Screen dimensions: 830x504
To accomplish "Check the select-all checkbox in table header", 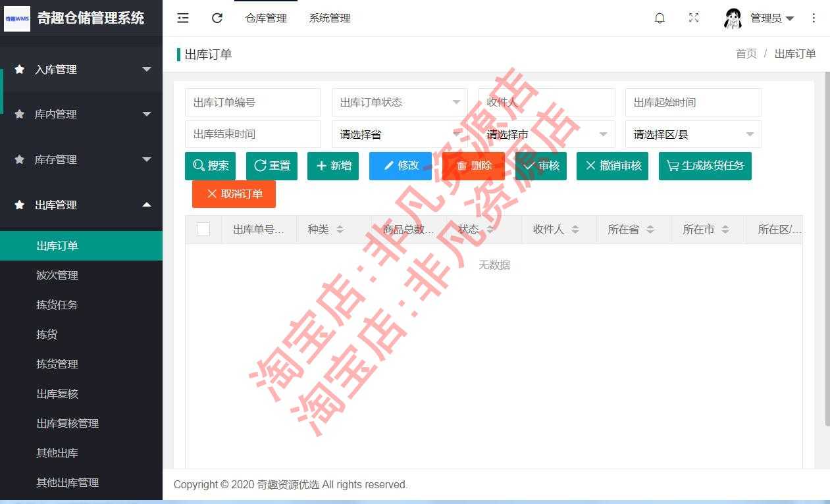I will [203, 229].
